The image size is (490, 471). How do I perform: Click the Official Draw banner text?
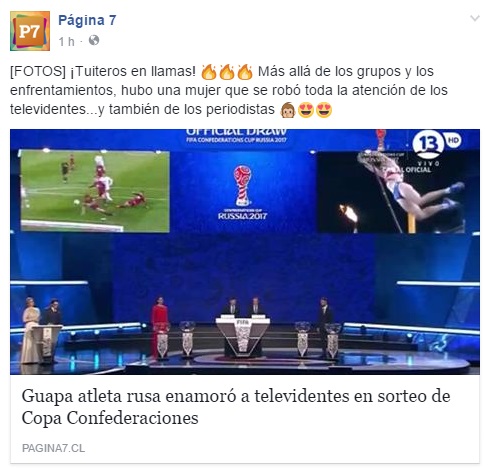[236, 136]
